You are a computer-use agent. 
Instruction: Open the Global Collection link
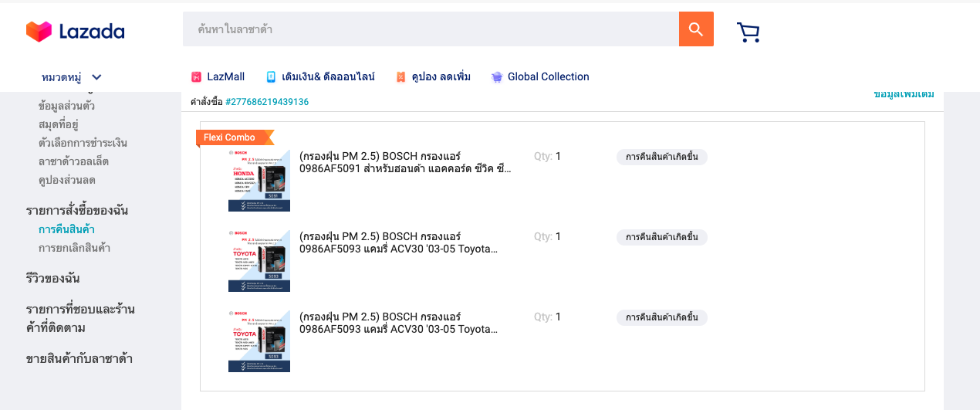pos(548,77)
